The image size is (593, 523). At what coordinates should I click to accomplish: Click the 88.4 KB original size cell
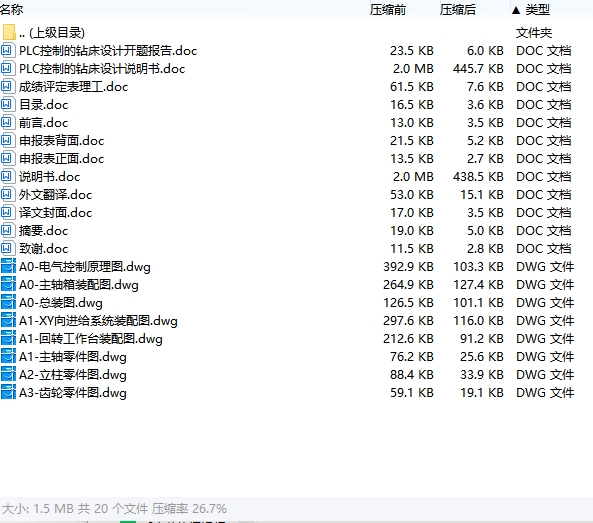click(411, 375)
